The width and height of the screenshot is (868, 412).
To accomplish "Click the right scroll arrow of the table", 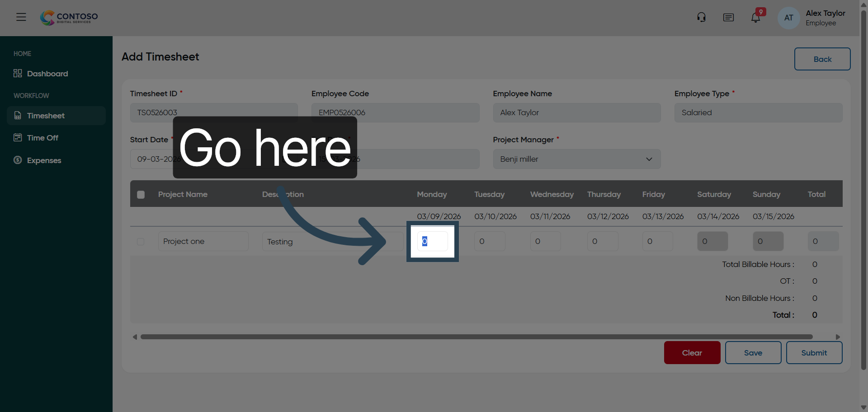I will click(x=838, y=337).
